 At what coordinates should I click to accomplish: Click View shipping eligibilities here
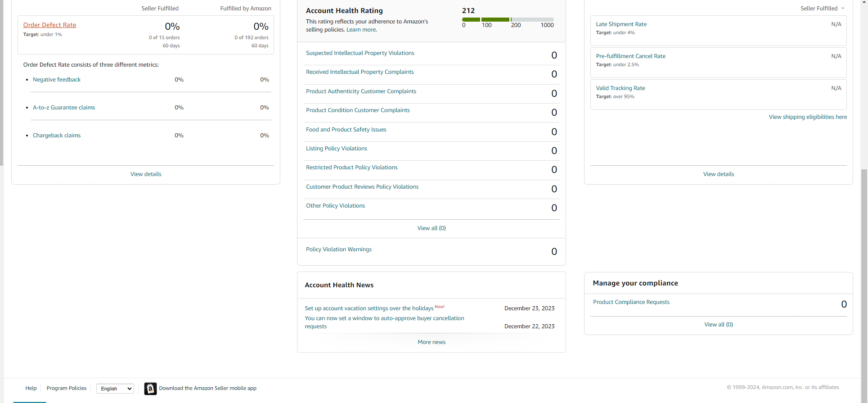(x=808, y=117)
